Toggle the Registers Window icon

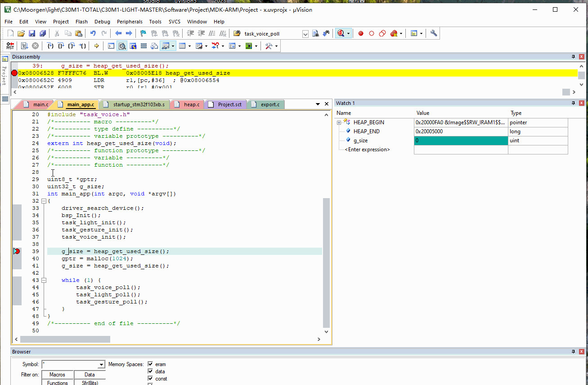pyautogui.click(x=144, y=46)
